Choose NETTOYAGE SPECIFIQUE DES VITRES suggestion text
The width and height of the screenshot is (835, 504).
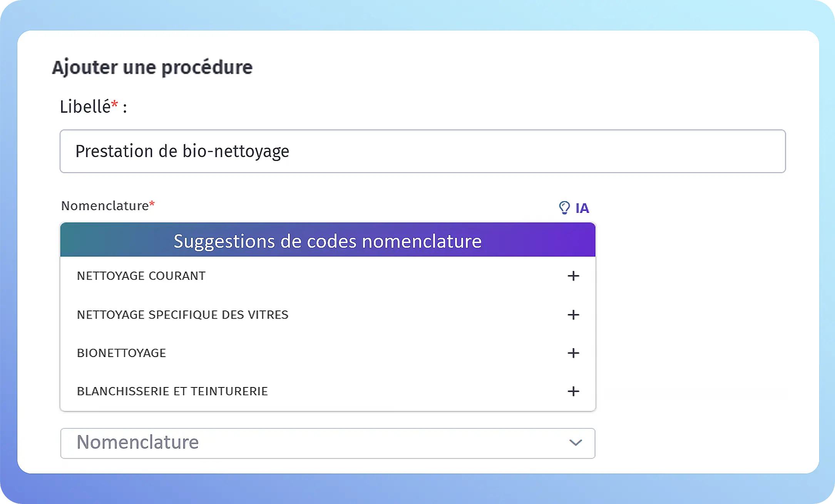(x=182, y=315)
